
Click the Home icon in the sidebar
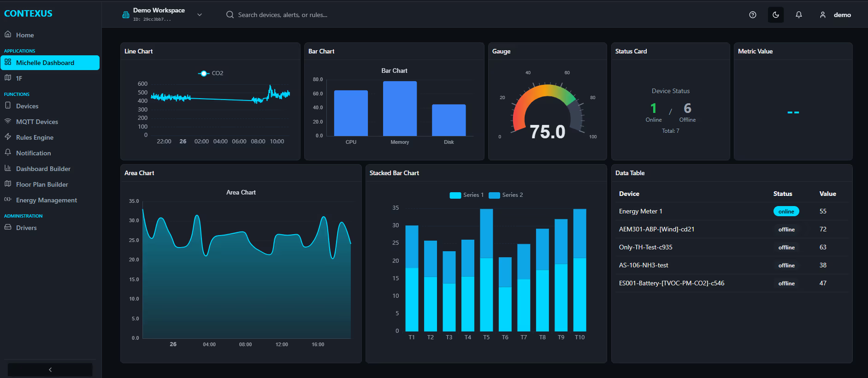click(x=8, y=35)
